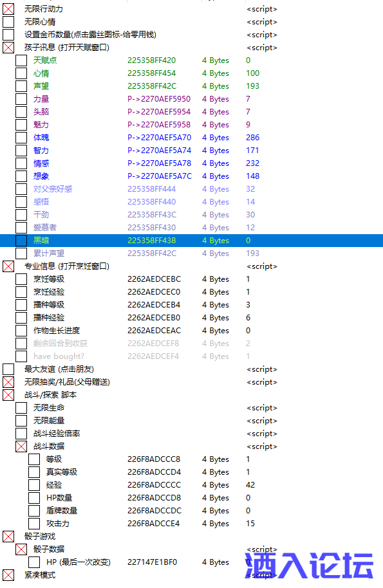
Task: Tick the 设置金币数量 script checkbox
Action: tap(8, 35)
